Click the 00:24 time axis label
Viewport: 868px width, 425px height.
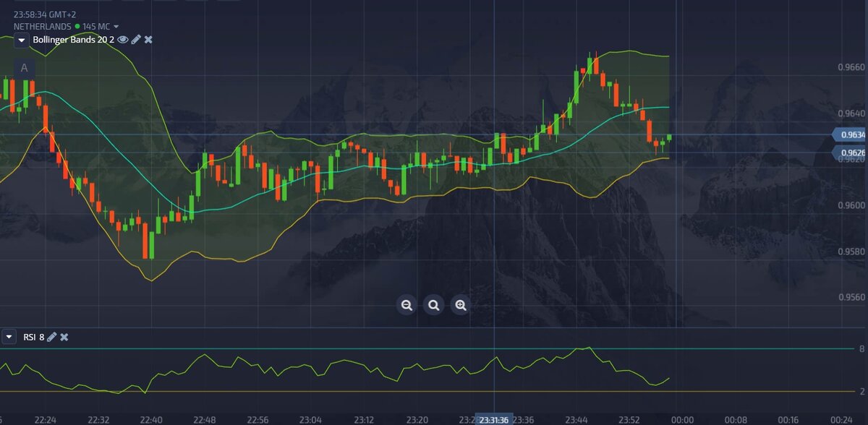pyautogui.click(x=842, y=419)
